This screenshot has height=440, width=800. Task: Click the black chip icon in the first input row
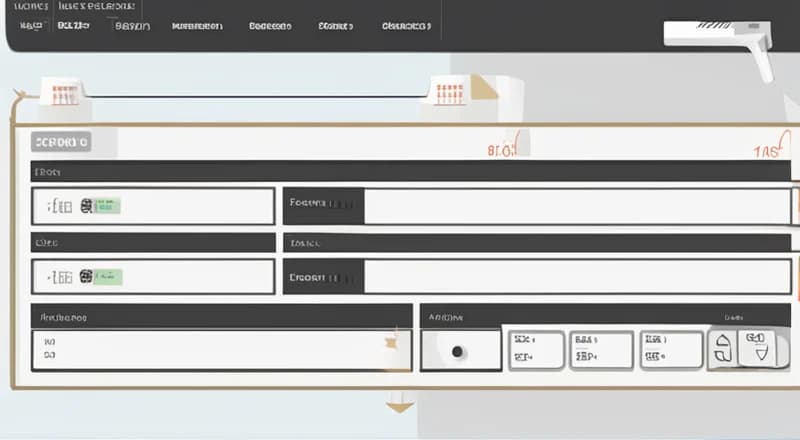point(86,207)
